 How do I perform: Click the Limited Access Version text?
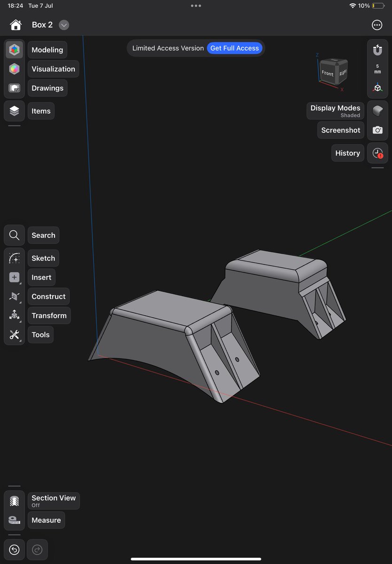tap(168, 48)
